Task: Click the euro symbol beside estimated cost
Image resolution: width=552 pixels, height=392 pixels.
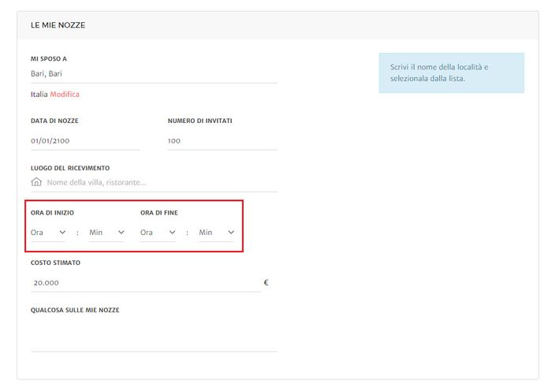Action: (x=266, y=282)
